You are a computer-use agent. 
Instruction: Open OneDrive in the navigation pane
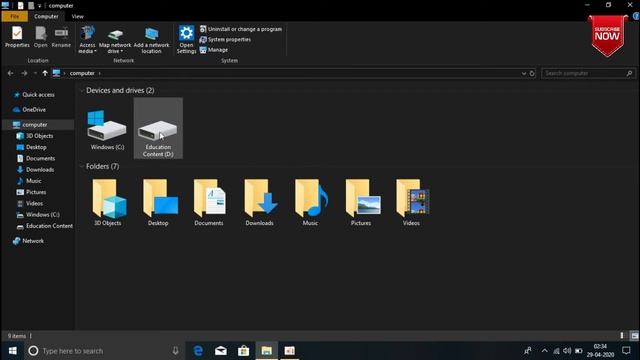[34, 110]
